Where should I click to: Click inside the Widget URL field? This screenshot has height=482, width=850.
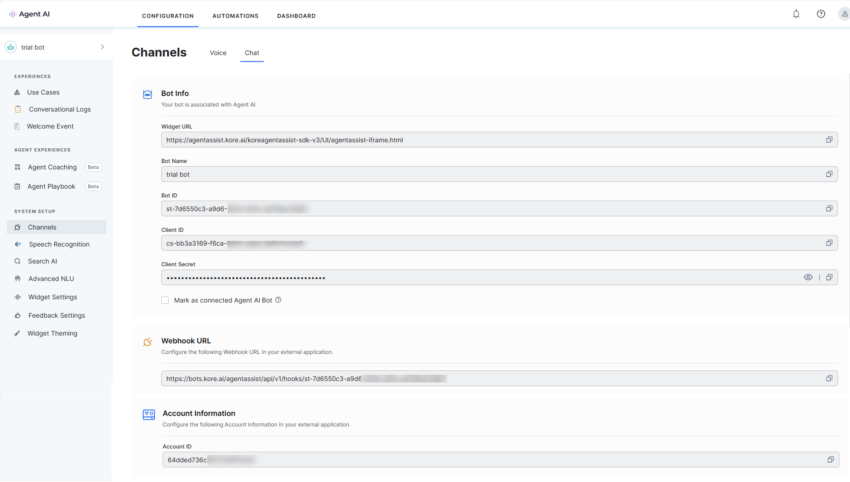click(480, 140)
